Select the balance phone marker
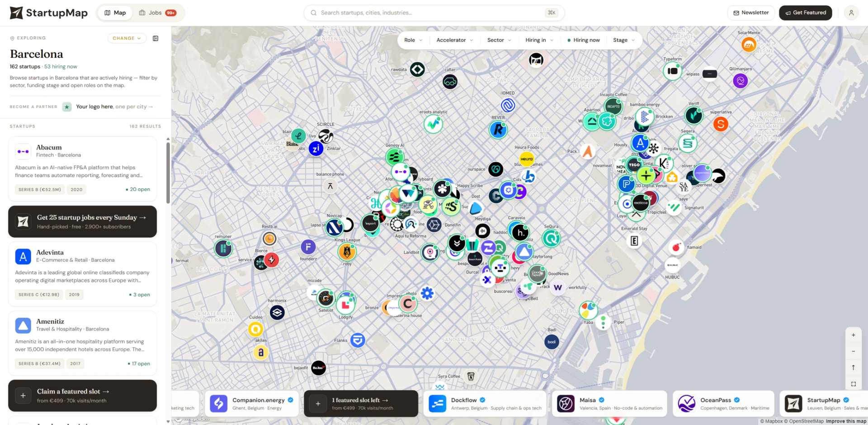 tap(330, 186)
